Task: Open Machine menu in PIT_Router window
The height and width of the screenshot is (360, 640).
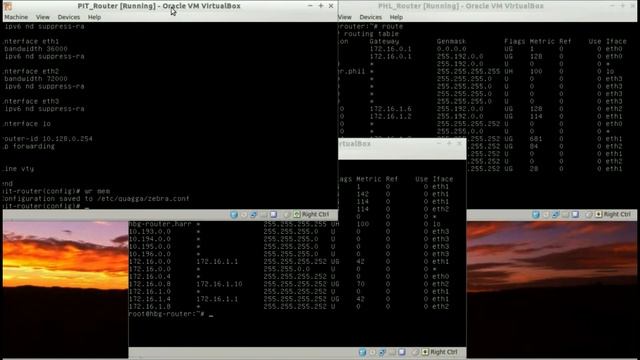Action: [16, 17]
